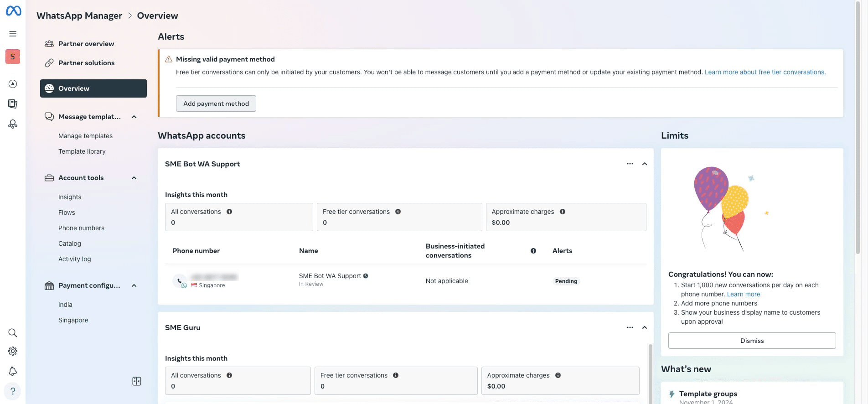Click the warning triangle alert icon
Image resolution: width=868 pixels, height=404 pixels.
pyautogui.click(x=169, y=59)
